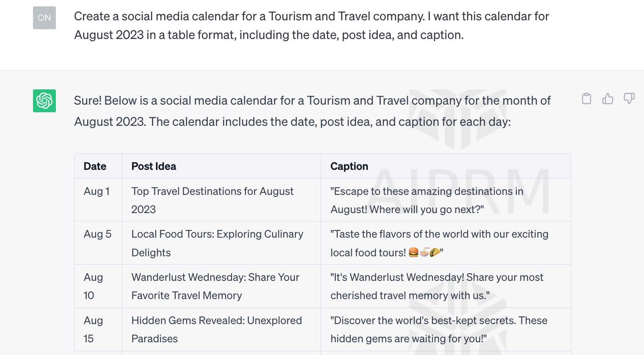The width and height of the screenshot is (644, 355).
Task: Click the Hidden Gems Revealed post idea
Action: click(x=217, y=330)
